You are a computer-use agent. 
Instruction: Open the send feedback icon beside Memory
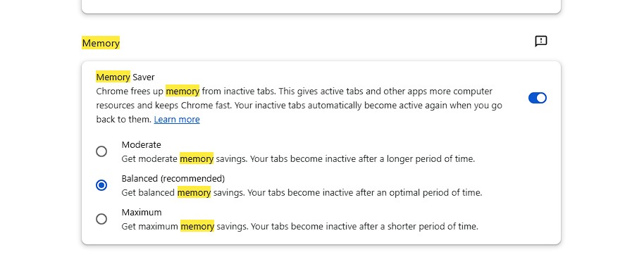[x=541, y=41]
